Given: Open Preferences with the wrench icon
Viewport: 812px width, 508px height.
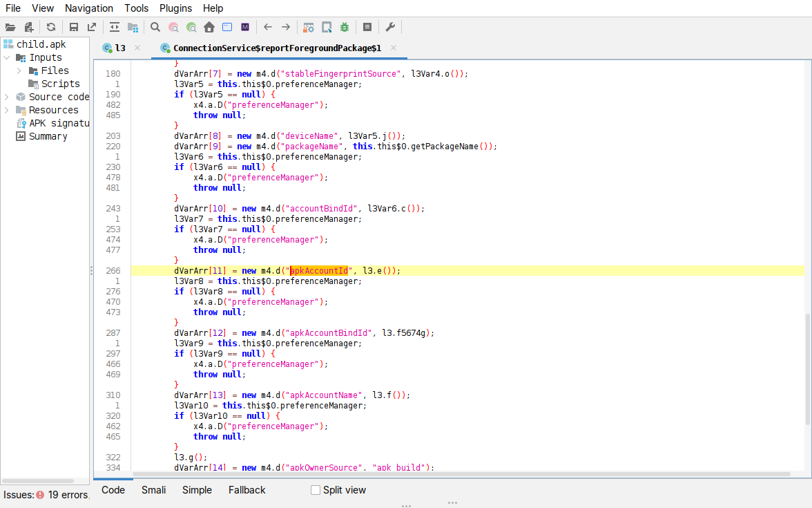Looking at the screenshot, I should pos(391,28).
